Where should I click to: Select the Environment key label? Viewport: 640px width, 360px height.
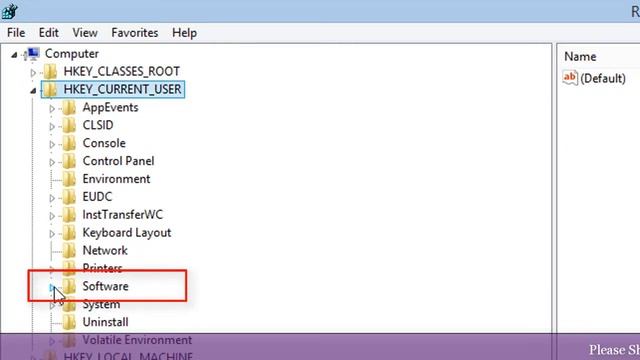pyautogui.click(x=116, y=179)
